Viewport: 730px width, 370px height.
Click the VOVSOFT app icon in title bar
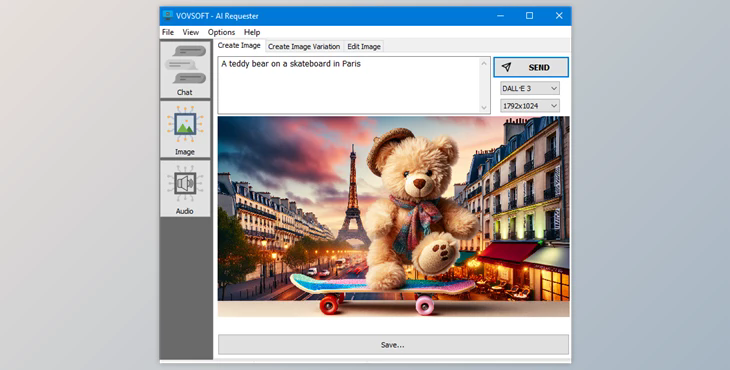[168, 16]
